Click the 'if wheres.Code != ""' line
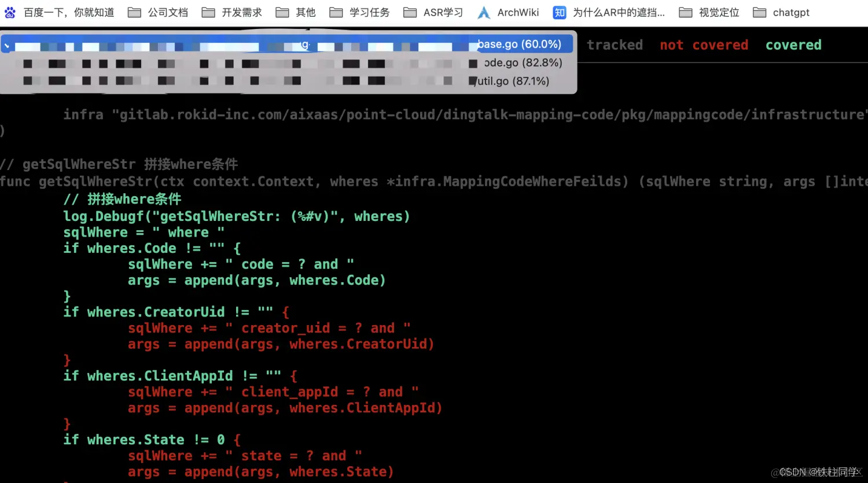This screenshot has height=483, width=868. pyautogui.click(x=152, y=248)
